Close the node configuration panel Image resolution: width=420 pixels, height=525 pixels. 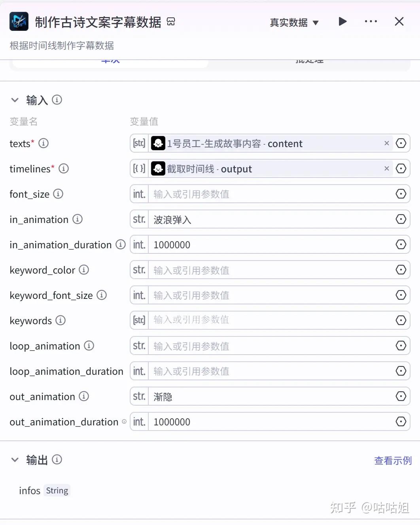[x=399, y=22]
